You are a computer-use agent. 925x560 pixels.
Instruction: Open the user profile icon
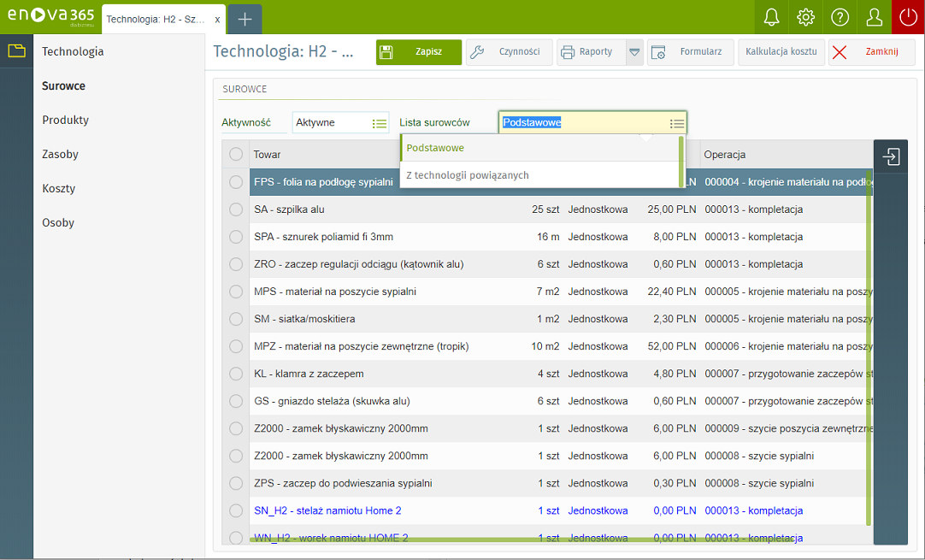(875, 17)
